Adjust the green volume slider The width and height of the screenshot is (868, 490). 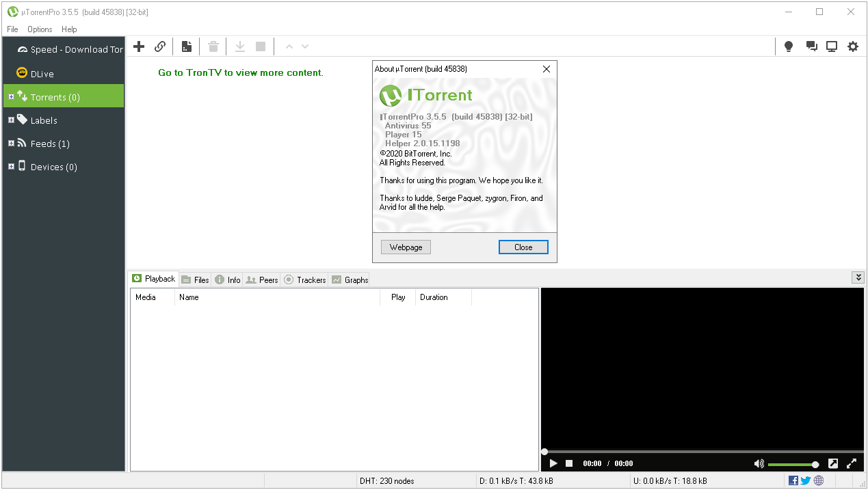pos(793,464)
